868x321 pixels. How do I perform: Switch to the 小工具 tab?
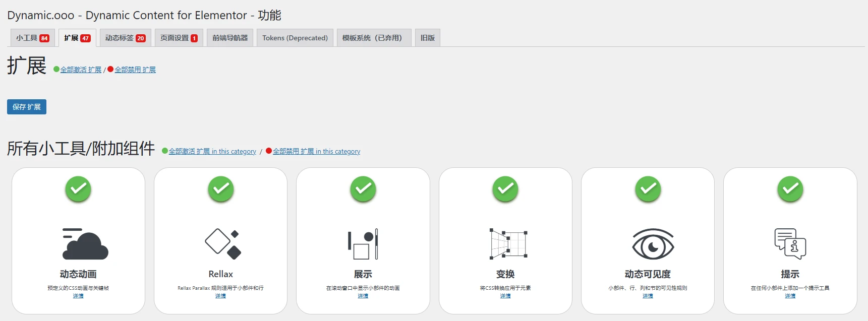click(33, 38)
